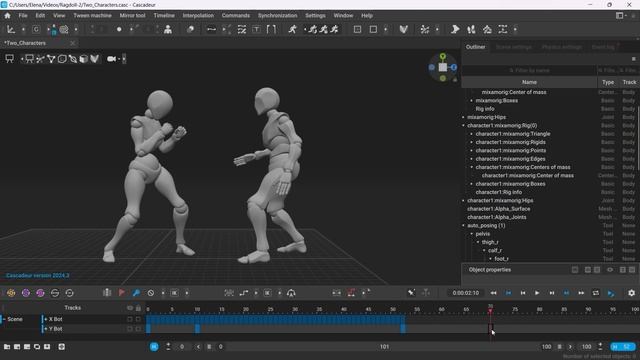
Task: Collapse the Scene track group
Action: [3, 319]
